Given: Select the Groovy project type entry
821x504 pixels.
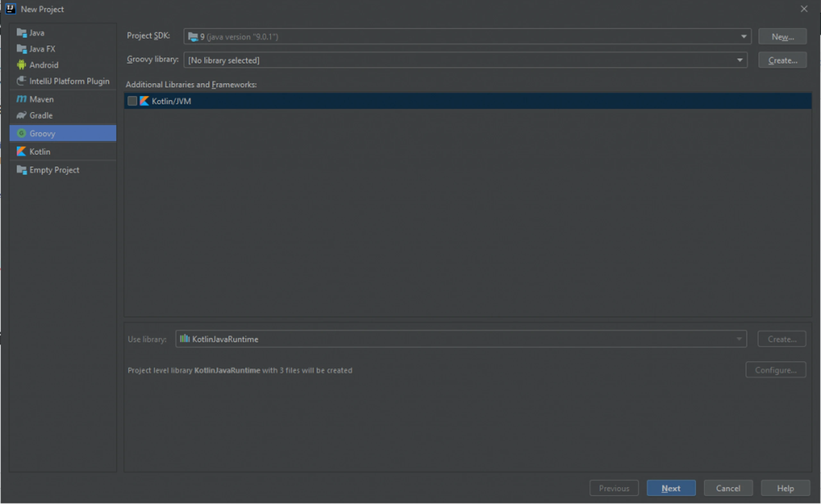Looking at the screenshot, I should pos(63,133).
